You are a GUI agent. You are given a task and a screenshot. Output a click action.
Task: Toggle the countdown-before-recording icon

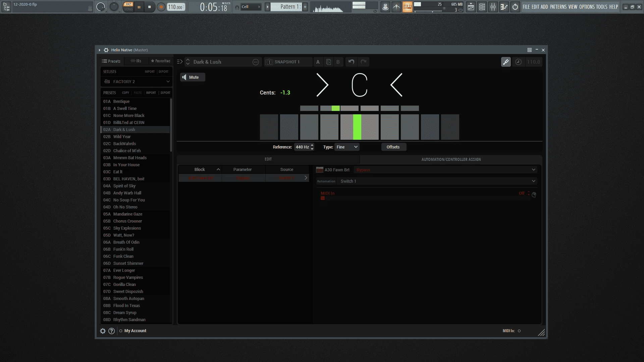click(396, 7)
